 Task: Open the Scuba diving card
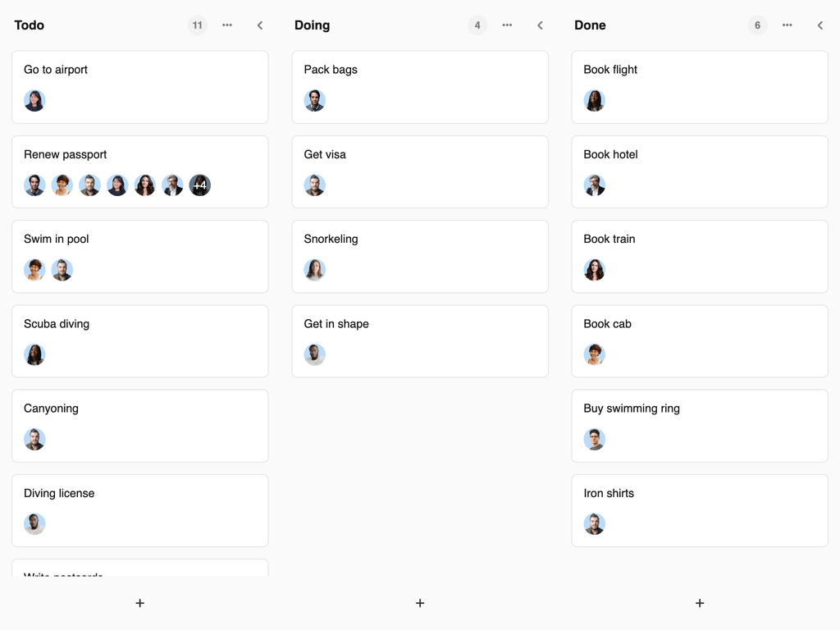[x=139, y=325]
